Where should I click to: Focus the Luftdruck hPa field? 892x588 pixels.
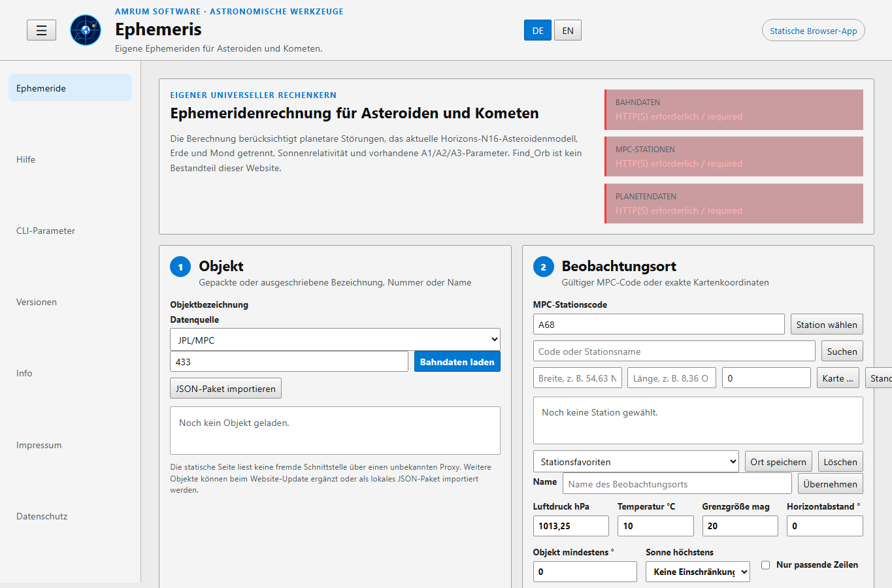pyautogui.click(x=571, y=526)
